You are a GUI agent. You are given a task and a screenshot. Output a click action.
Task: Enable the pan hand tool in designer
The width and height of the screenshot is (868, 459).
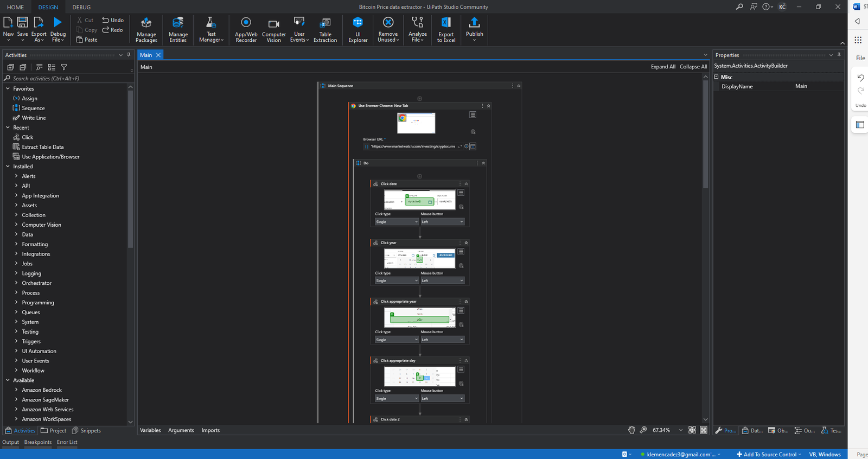click(x=631, y=430)
